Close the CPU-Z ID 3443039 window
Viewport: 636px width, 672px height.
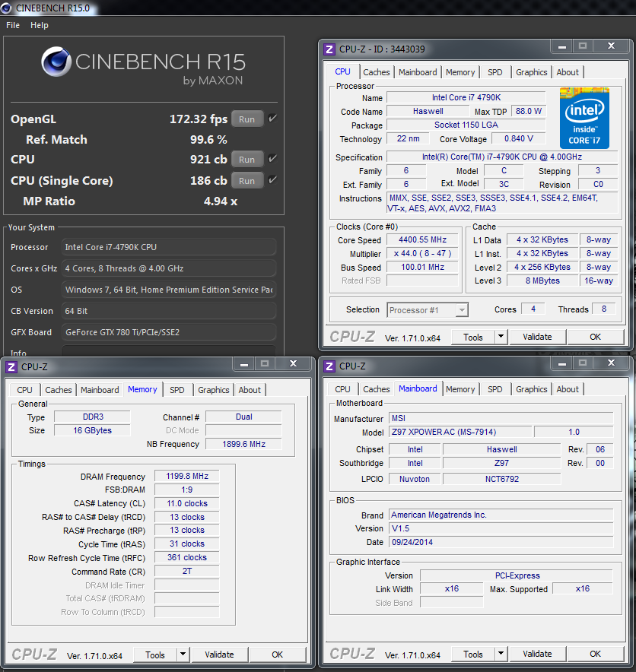(612, 46)
